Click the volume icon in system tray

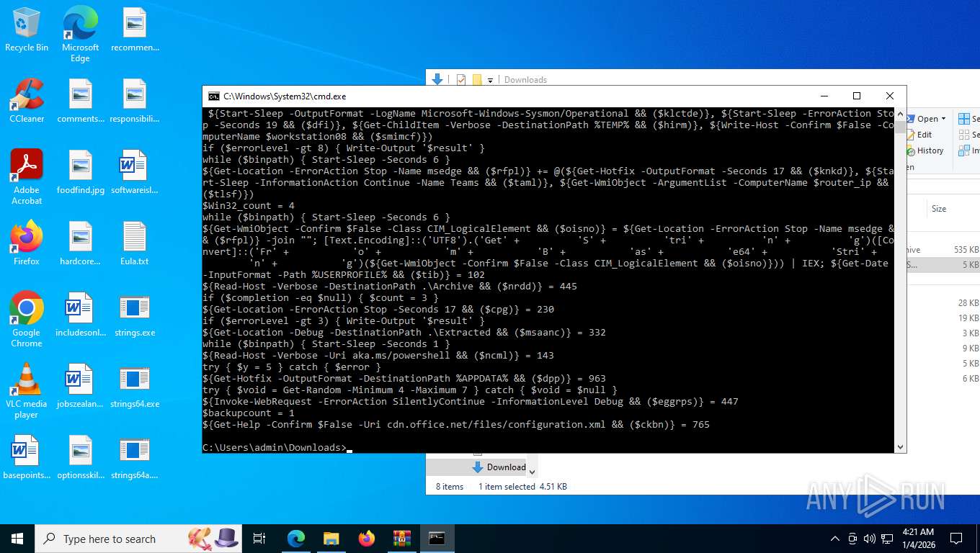[870, 539]
